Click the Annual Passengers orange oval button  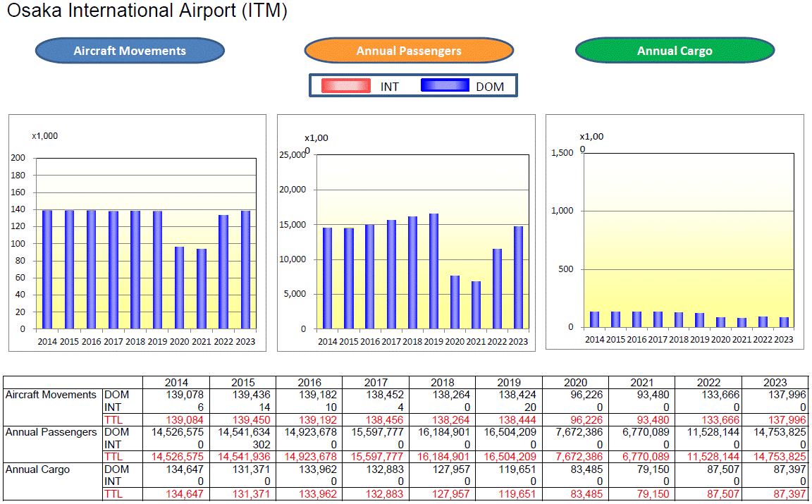pyautogui.click(x=409, y=51)
